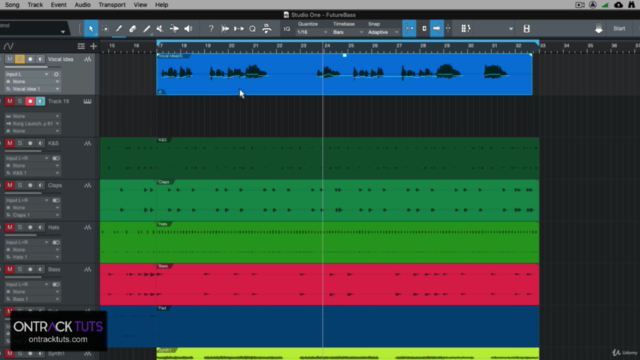The image size is (640, 360).
Task: Mute the Vocal Idea track
Action: (x=9, y=59)
